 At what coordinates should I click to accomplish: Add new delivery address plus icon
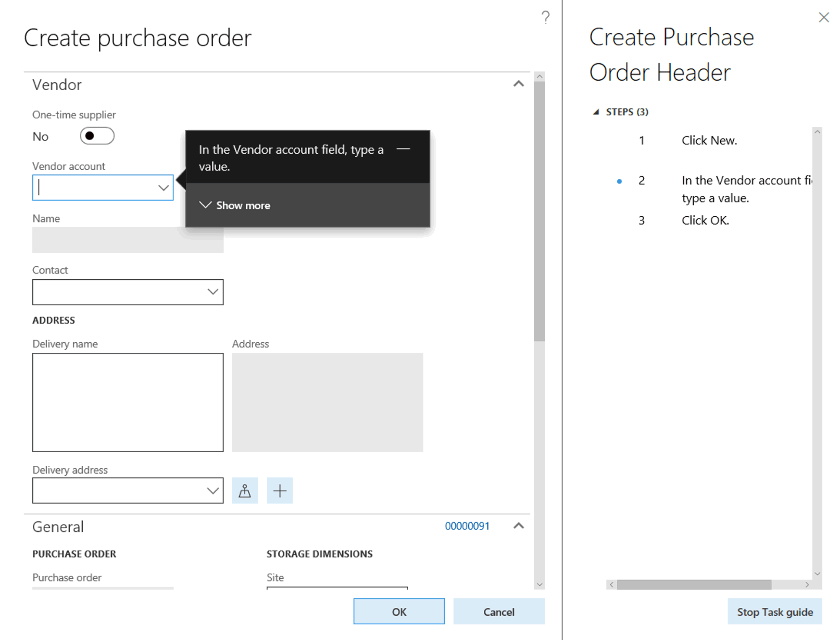[280, 490]
